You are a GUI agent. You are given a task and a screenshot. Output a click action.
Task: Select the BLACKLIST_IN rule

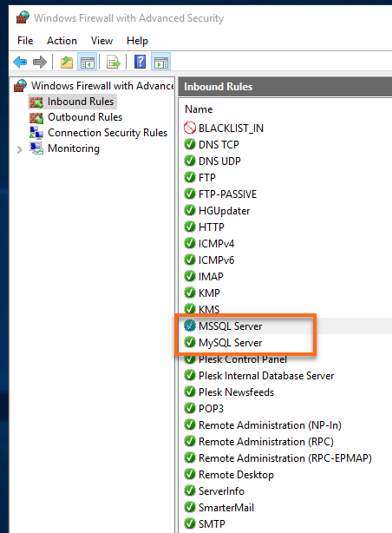[231, 128]
